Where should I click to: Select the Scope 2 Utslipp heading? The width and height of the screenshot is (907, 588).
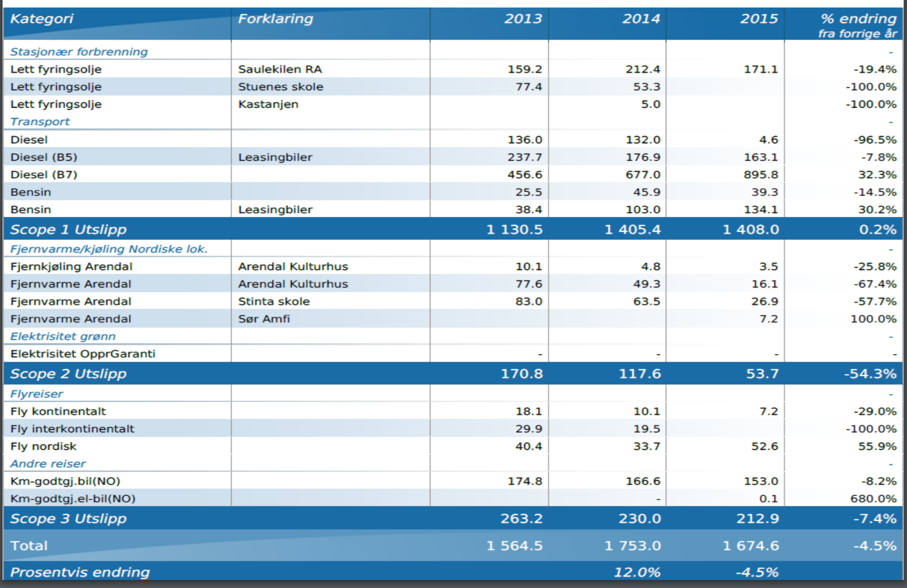point(68,374)
